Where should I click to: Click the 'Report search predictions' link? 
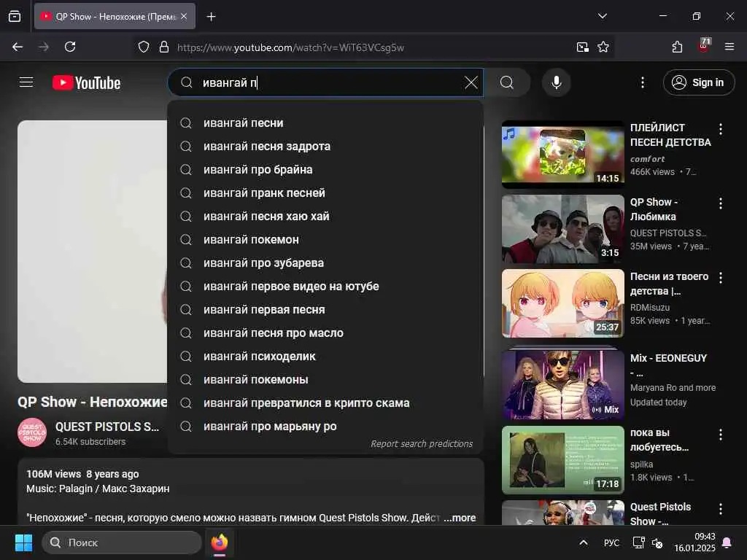(x=422, y=444)
